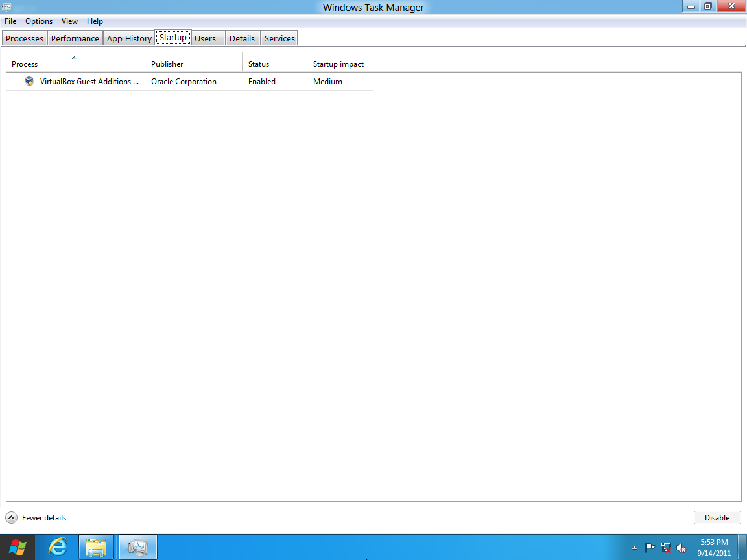Sort by the Process column header

pos(75,64)
